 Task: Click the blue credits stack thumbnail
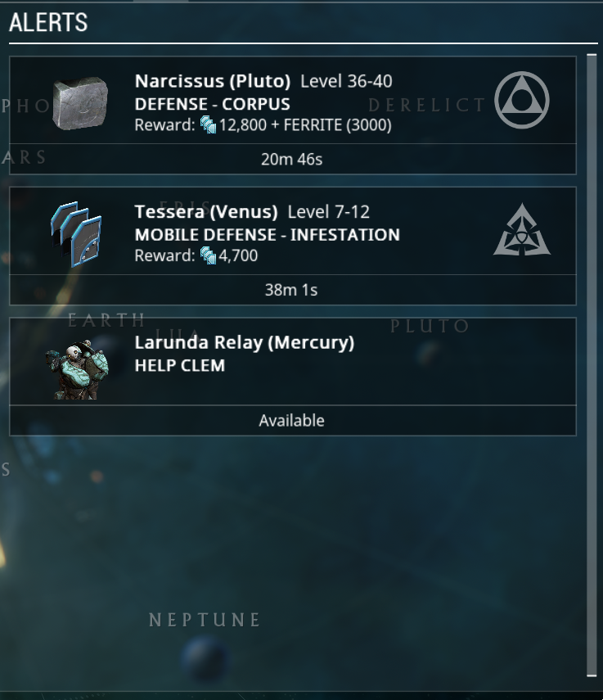pyautogui.click(x=76, y=233)
